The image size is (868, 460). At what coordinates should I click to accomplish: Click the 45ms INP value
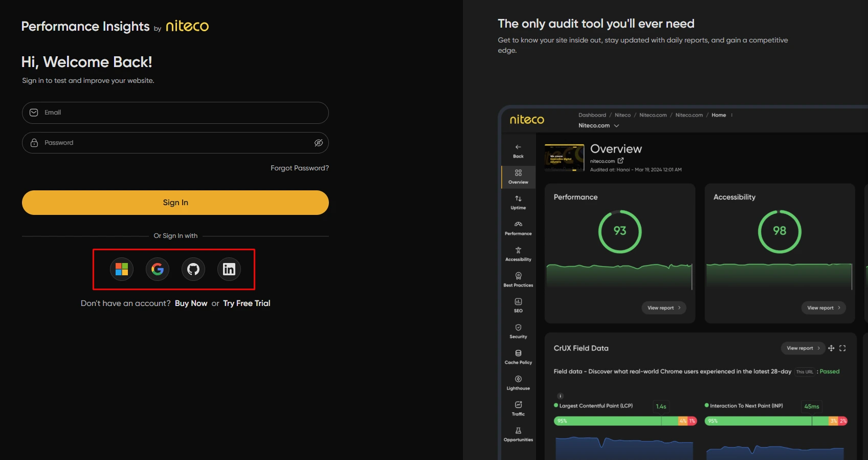(x=812, y=406)
